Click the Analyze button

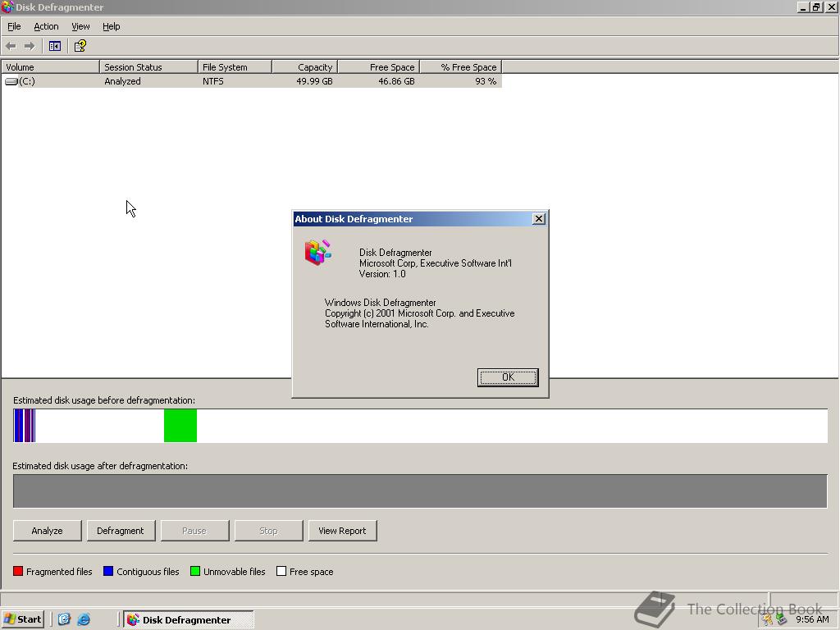tap(47, 531)
